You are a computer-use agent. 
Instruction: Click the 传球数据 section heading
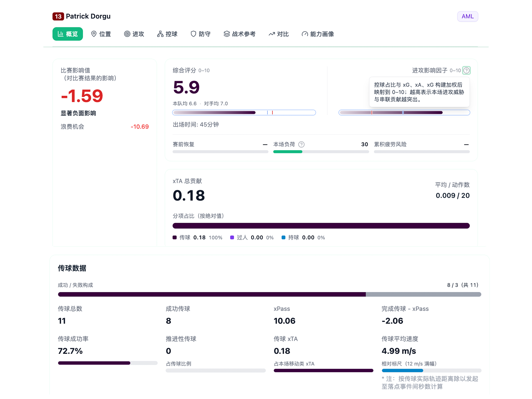pos(72,268)
